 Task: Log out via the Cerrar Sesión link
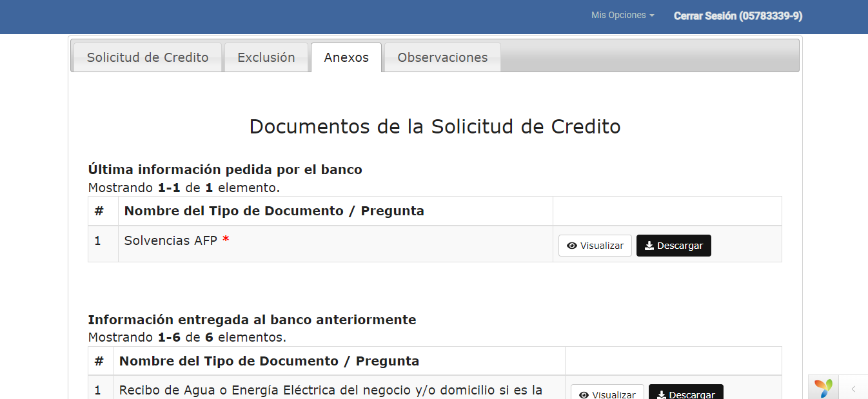point(738,16)
